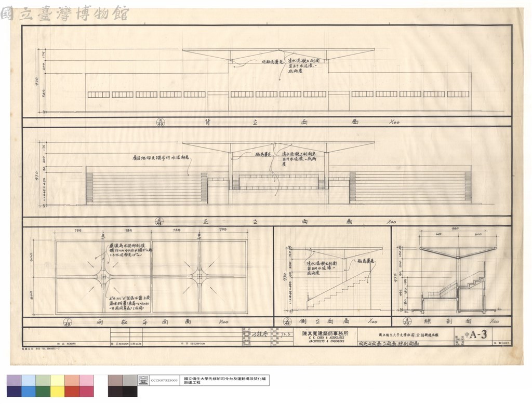This screenshot has width=532, height=404.
Task: Click the museum building logo icon
Action: click(143, 380)
